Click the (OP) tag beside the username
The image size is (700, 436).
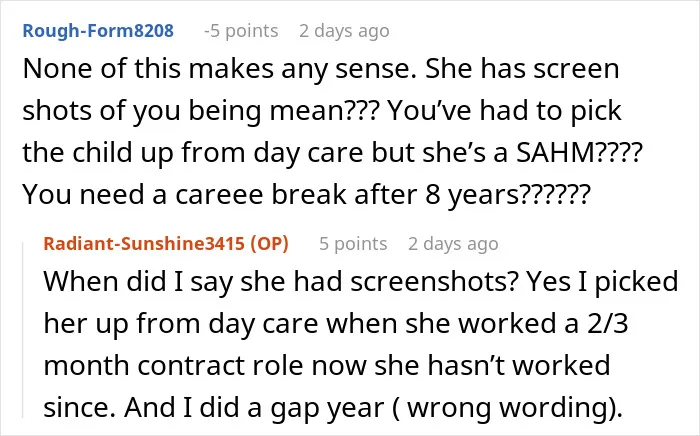point(270,244)
